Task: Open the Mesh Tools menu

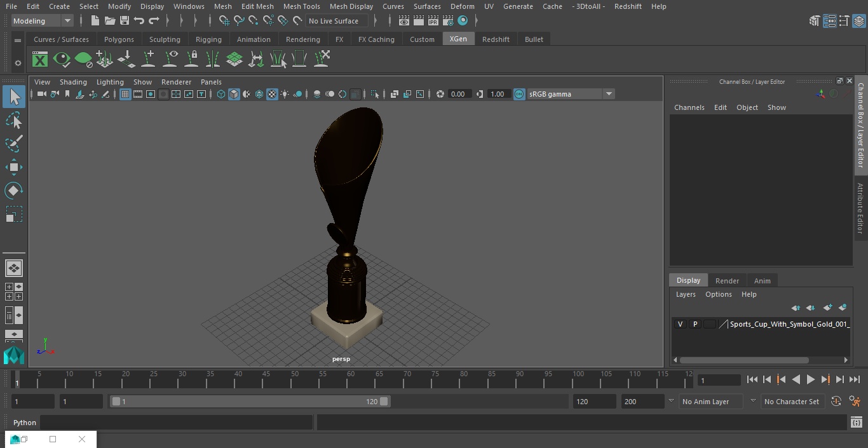Action: (301, 6)
